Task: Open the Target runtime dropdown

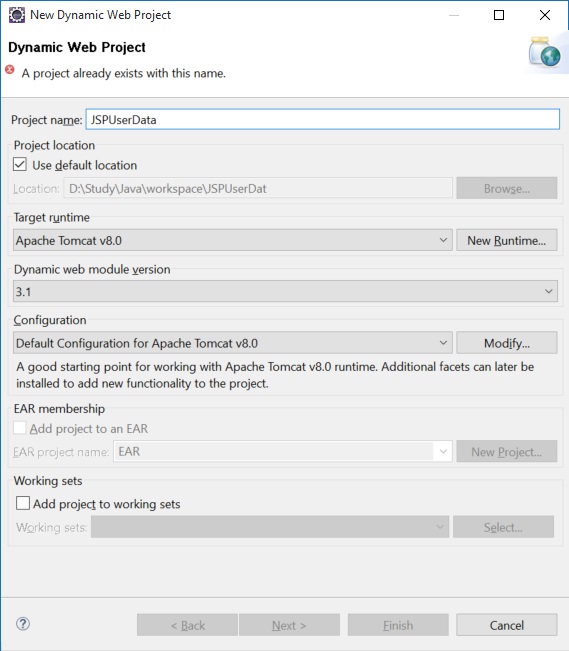Action: 233,240
